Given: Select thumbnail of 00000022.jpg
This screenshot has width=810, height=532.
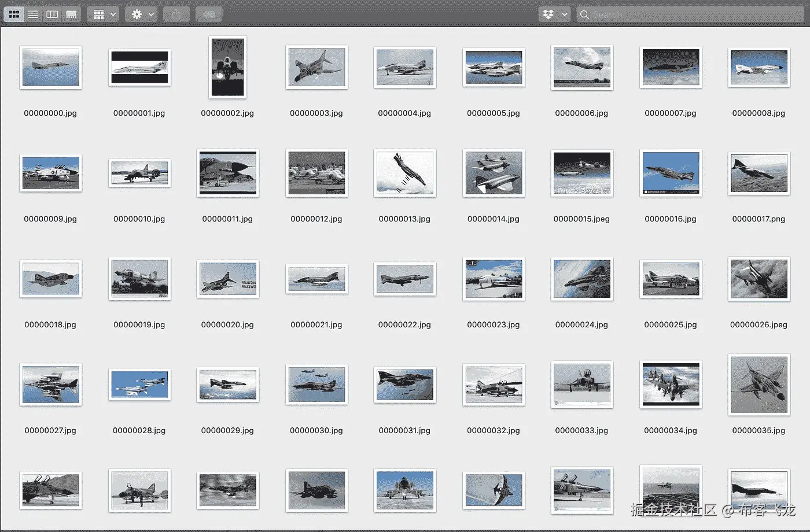Looking at the screenshot, I should 404,279.
